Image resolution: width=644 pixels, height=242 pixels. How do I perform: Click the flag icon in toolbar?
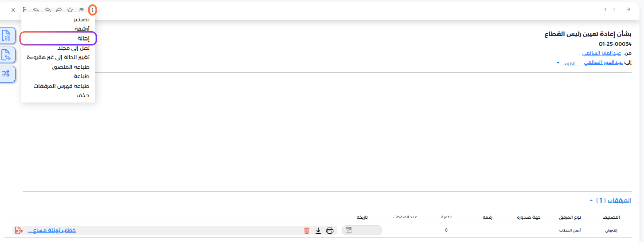81,10
